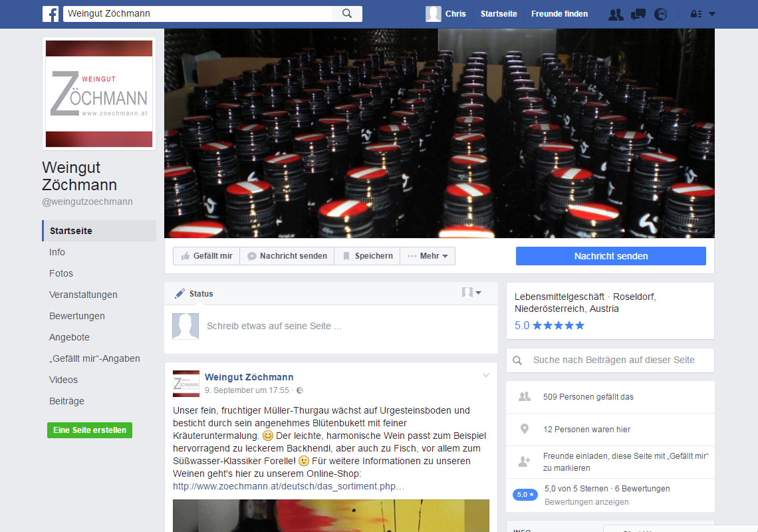This screenshot has height=532, width=758.
Task: Open the post-as identity selector dropdown
Action: coord(471,293)
